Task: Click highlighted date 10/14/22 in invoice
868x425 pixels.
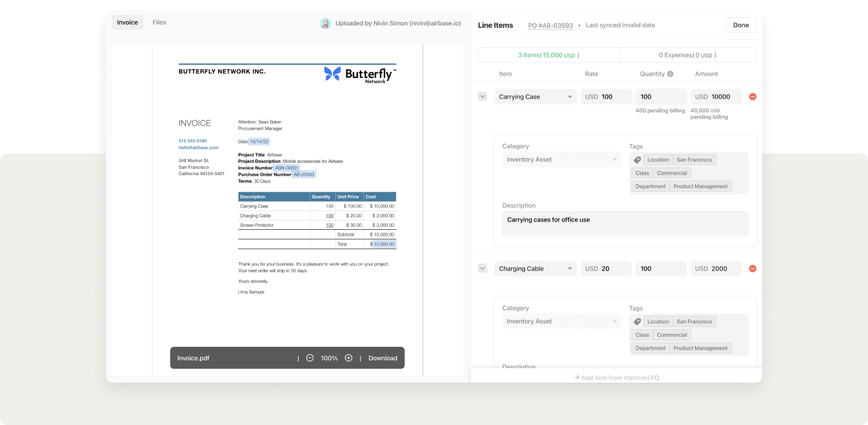Action: click(259, 142)
